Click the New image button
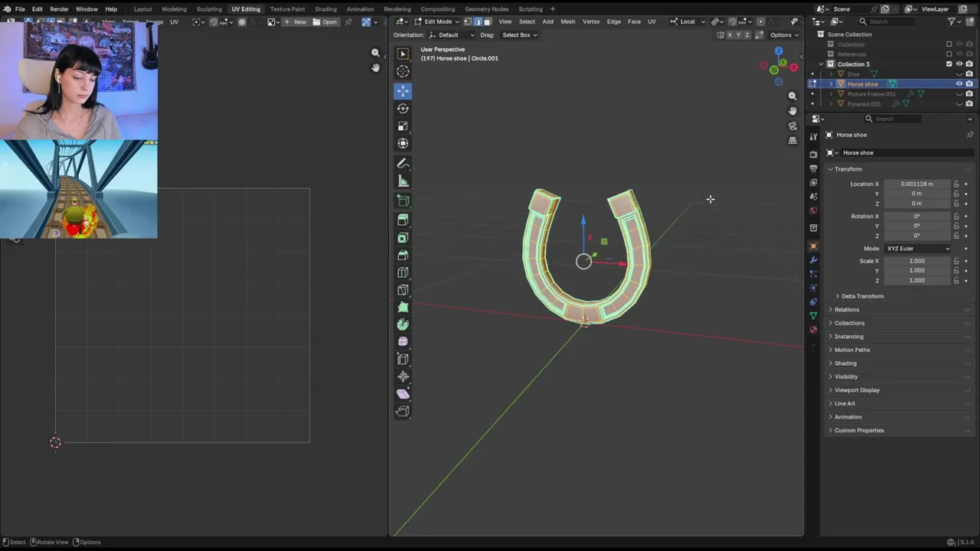The width and height of the screenshot is (980, 551). pyautogui.click(x=295, y=21)
